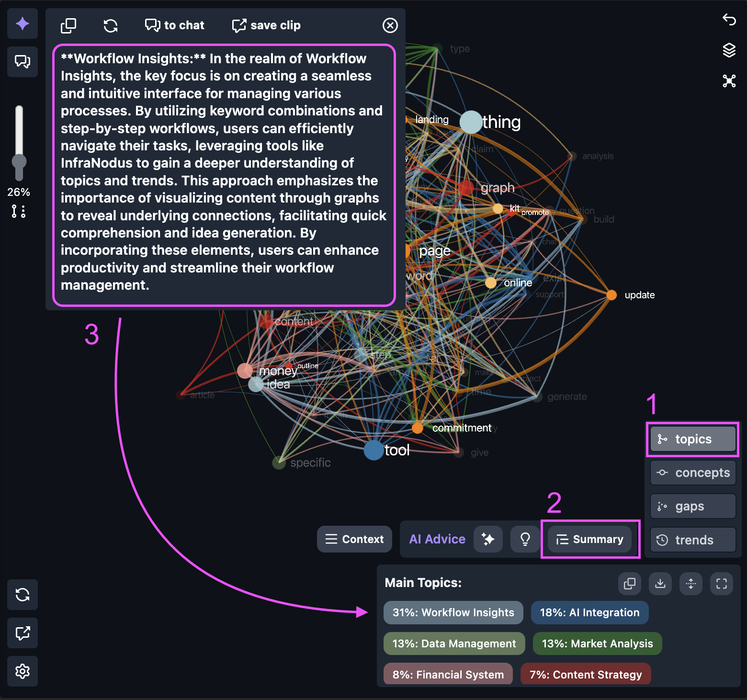Screen dimensions: 747x700
Task: Open settings gear in left sidebar
Action: pyautogui.click(x=23, y=671)
